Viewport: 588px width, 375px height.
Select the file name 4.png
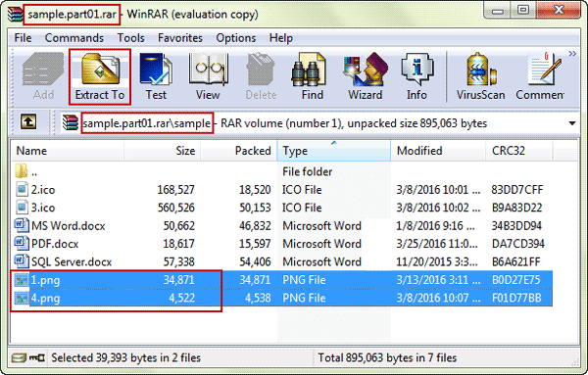[x=45, y=299]
